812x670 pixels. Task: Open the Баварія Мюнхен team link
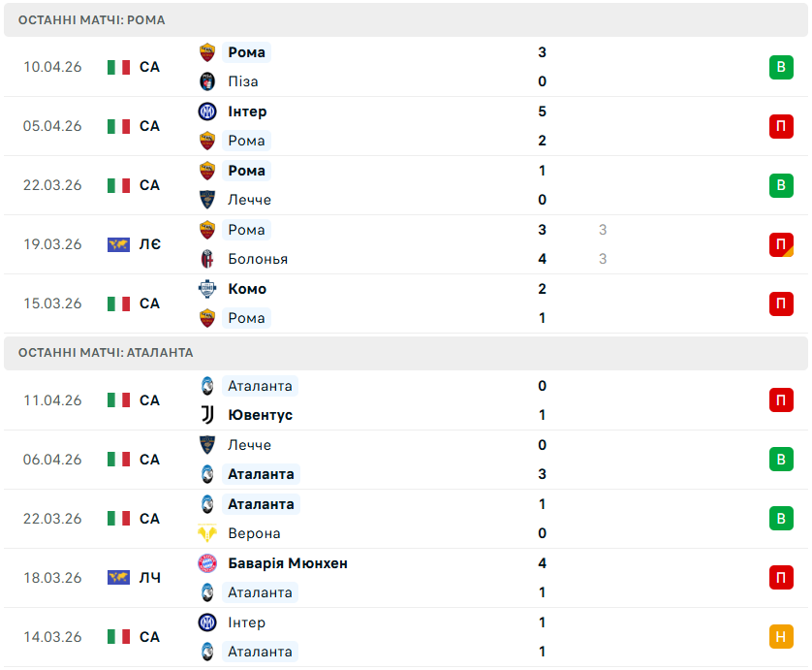287,563
